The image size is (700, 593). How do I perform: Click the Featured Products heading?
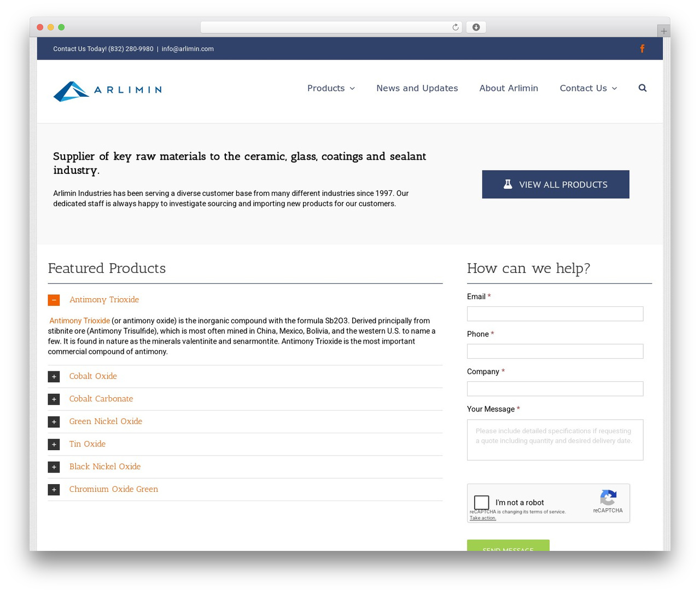tap(107, 268)
